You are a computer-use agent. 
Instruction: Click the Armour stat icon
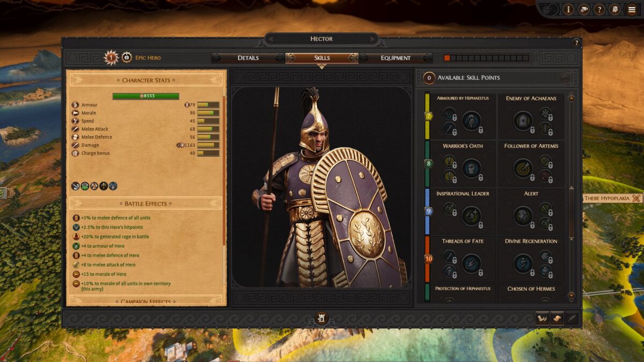coord(75,105)
